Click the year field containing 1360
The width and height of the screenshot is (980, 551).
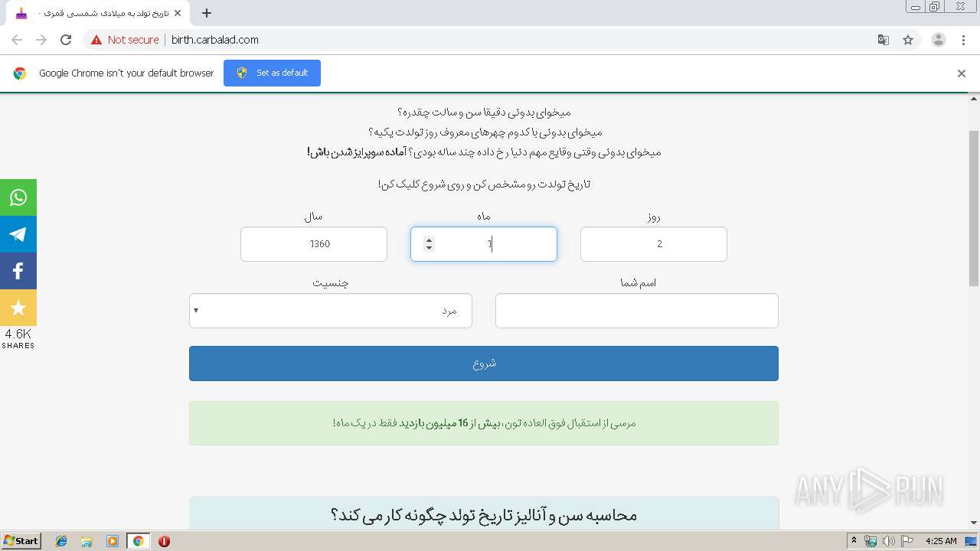pyautogui.click(x=314, y=244)
